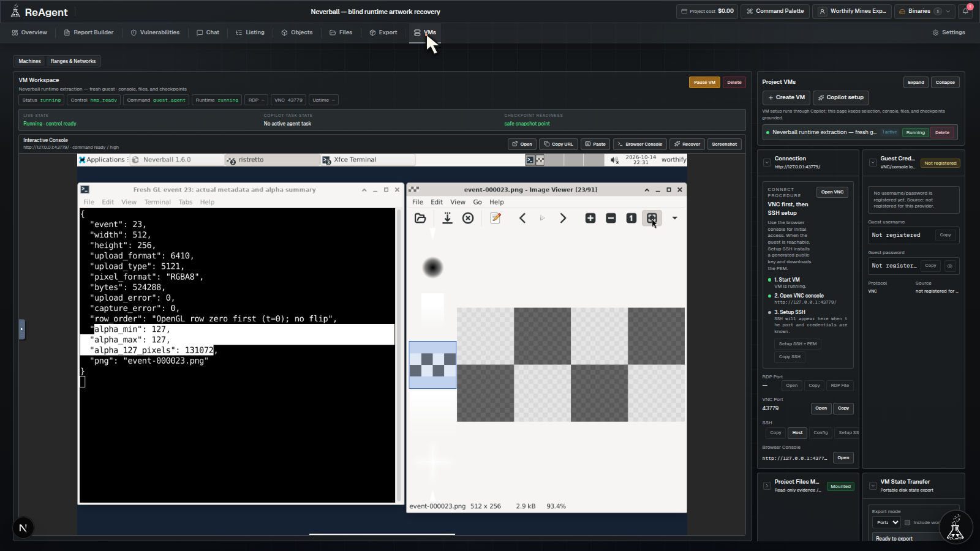Reveal guest password with the eye icon
The width and height of the screenshot is (980, 551).
950,266
